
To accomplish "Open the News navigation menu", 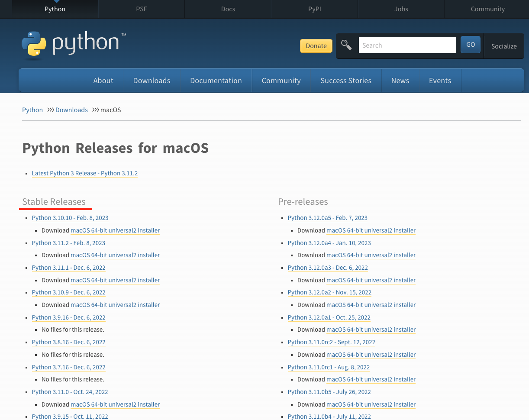I will click(x=400, y=81).
